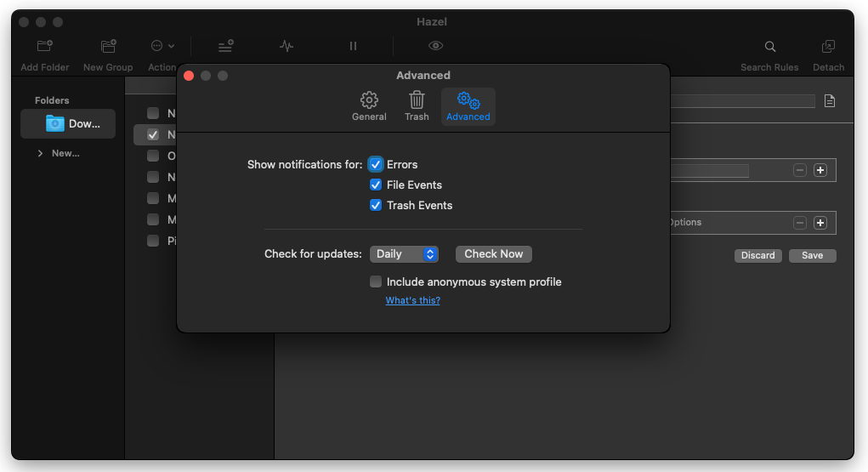Click the Check Now button
Viewport: 868px width, 472px height.
493,253
